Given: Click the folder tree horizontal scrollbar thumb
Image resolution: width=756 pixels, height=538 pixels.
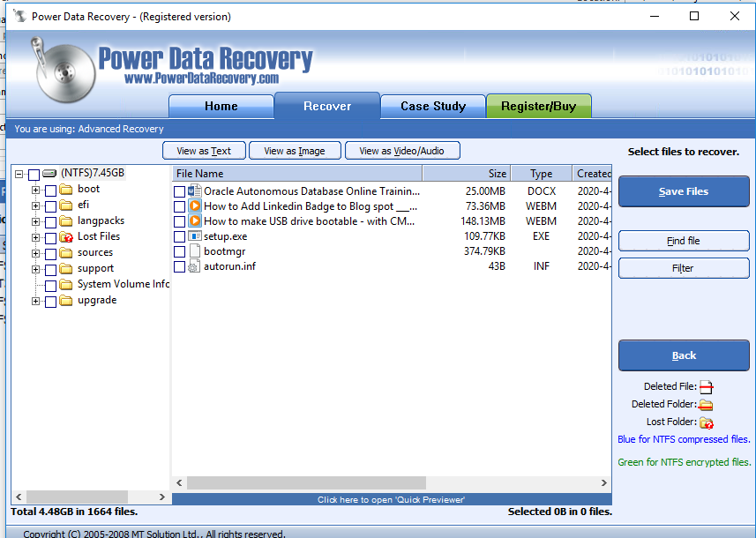Looking at the screenshot, I should click(x=77, y=497).
